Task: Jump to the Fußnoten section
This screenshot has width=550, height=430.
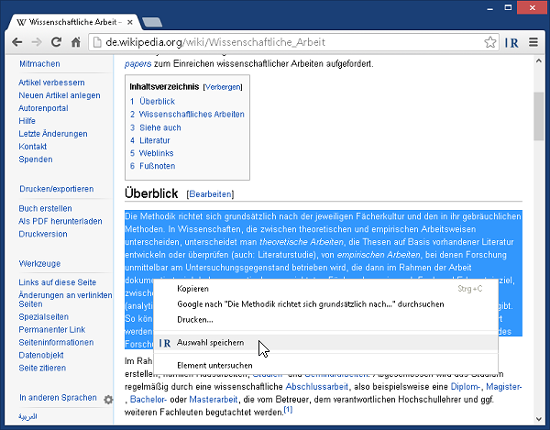Action: tap(153, 166)
